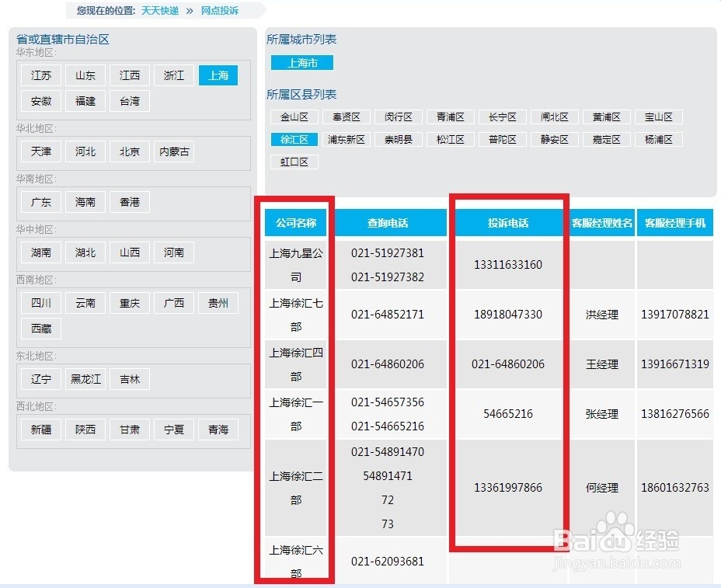This screenshot has height=588, width=721.
Task: Select 贵州 province
Action: pyautogui.click(x=218, y=303)
